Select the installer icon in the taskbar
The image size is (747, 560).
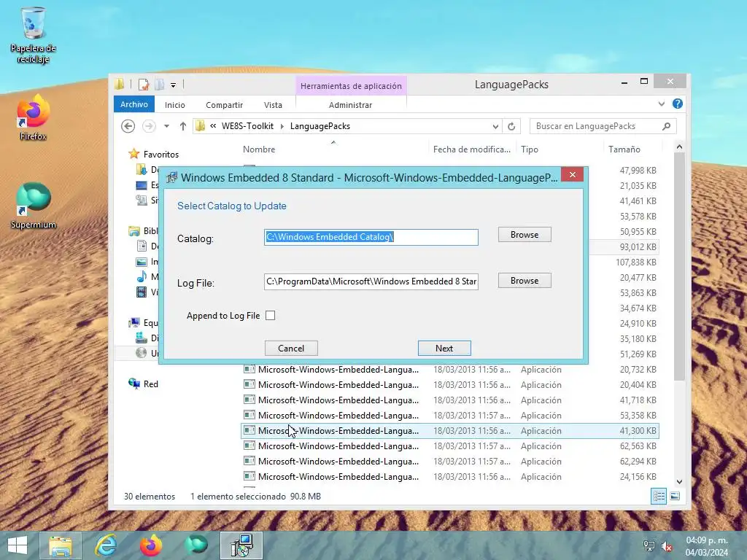(241, 545)
